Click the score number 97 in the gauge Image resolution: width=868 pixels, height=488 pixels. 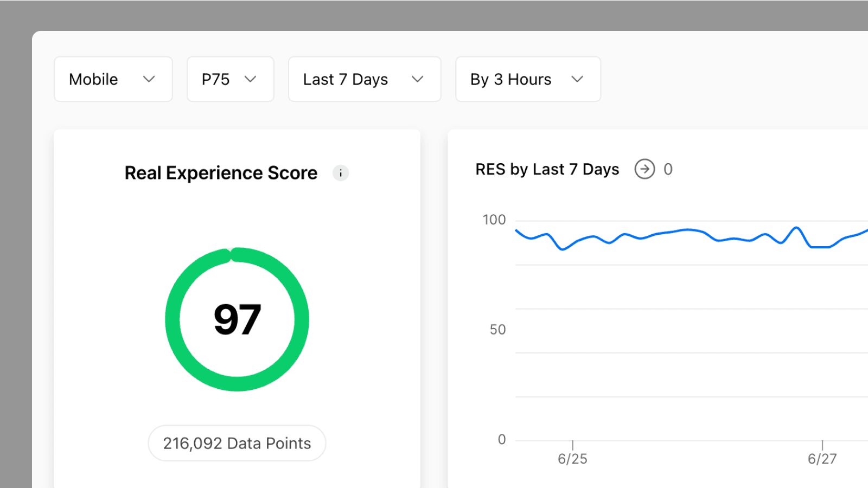(237, 319)
